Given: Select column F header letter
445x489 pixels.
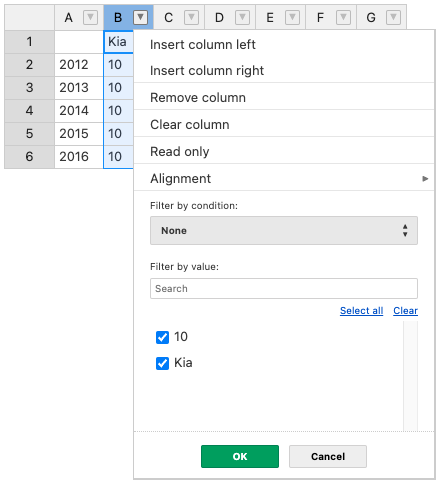Looking at the screenshot, I should pos(320,17).
